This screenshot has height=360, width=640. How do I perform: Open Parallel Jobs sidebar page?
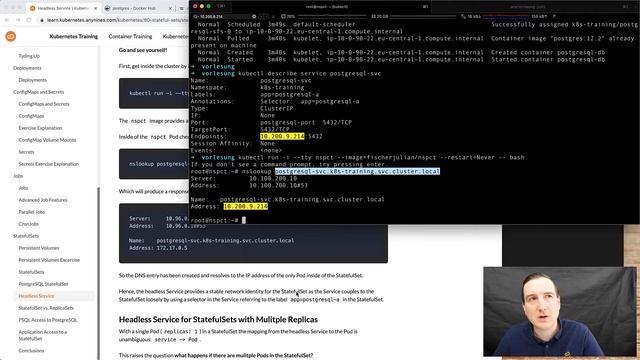point(31,212)
